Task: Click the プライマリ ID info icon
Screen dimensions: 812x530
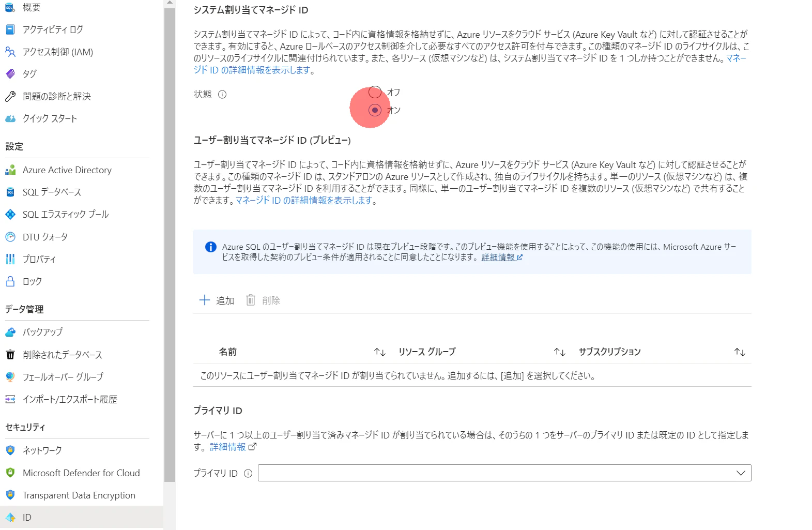Action: 248,473
